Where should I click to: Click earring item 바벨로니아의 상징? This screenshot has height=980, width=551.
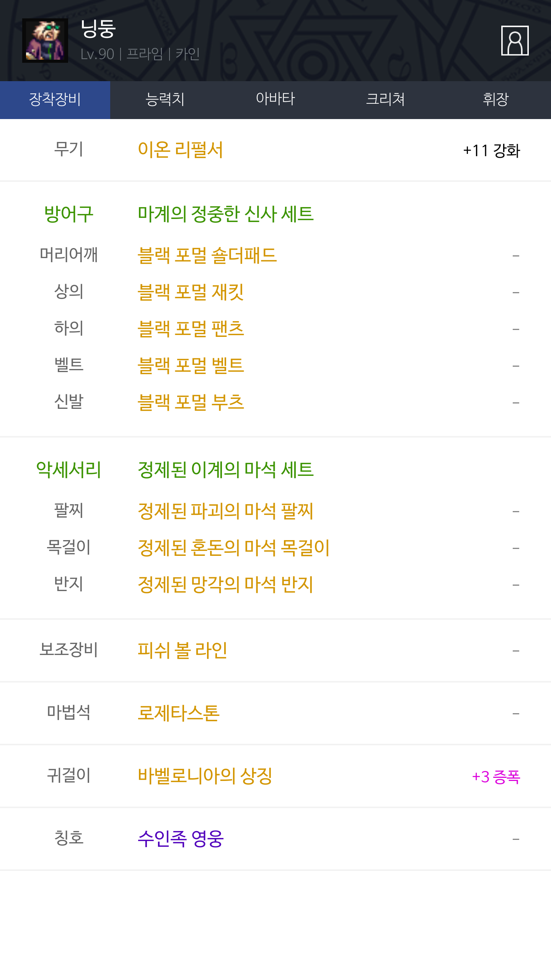coord(205,776)
